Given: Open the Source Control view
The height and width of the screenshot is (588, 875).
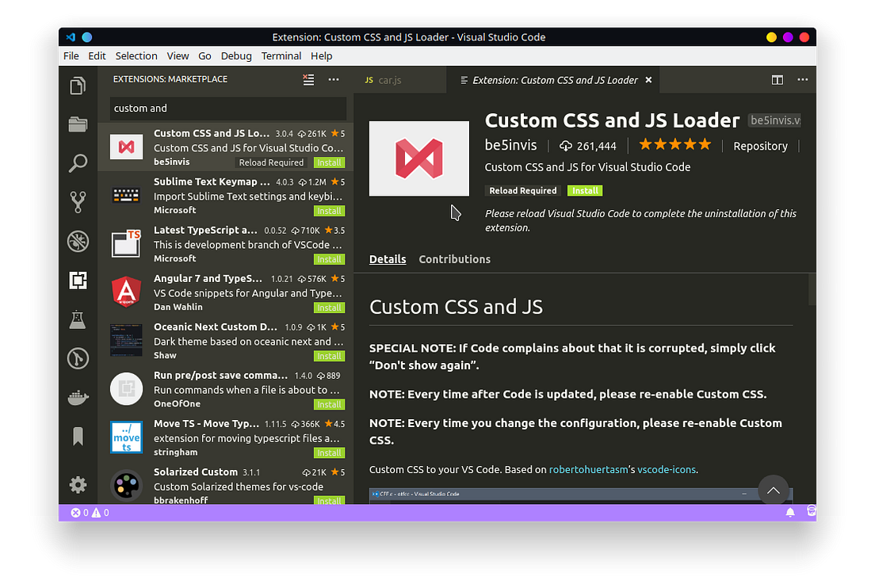Looking at the screenshot, I should [78, 201].
